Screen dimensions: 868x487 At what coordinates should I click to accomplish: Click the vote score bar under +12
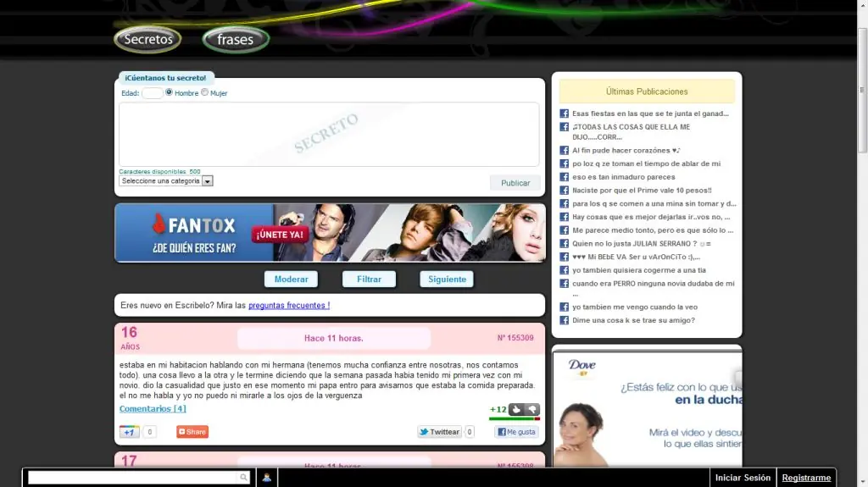(515, 419)
